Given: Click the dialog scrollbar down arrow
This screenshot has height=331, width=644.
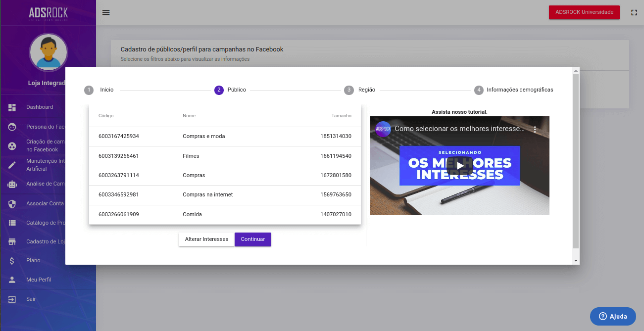Looking at the screenshot, I should click(x=576, y=260).
